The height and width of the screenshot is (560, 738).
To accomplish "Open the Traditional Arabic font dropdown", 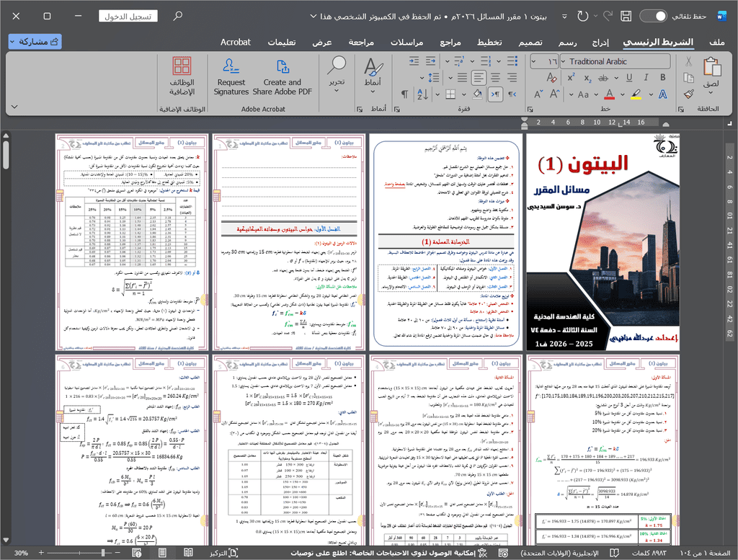I will pos(563,61).
